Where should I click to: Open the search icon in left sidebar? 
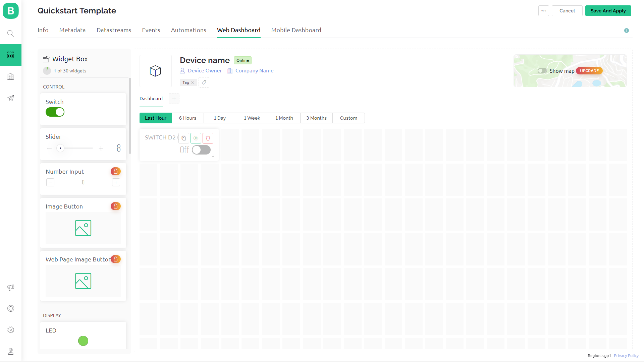tap(11, 34)
